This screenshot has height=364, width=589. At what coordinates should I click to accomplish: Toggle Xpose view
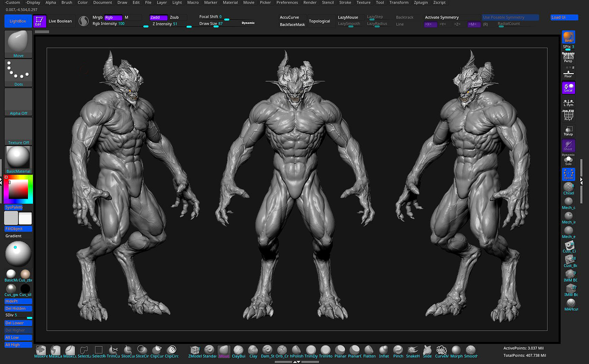tap(568, 174)
